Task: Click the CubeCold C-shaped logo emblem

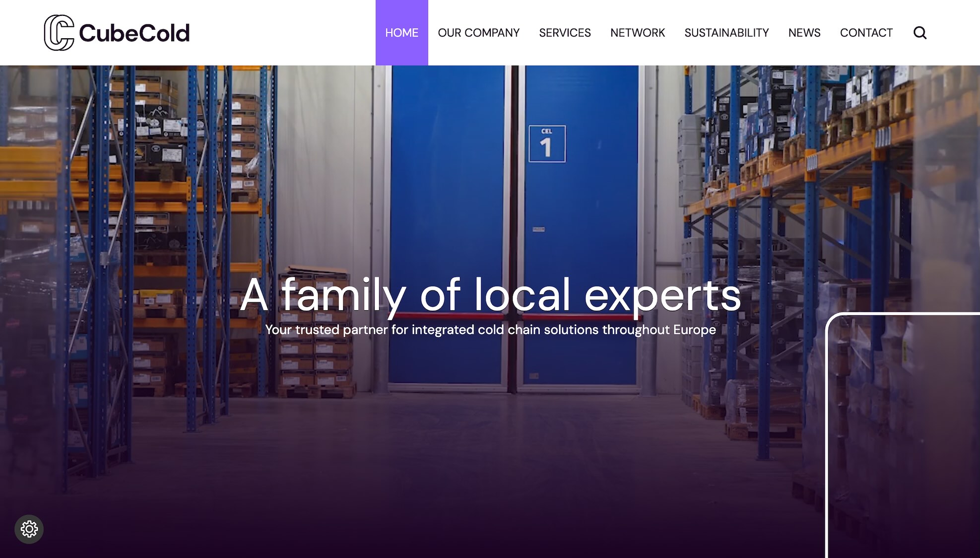Action: (x=59, y=33)
